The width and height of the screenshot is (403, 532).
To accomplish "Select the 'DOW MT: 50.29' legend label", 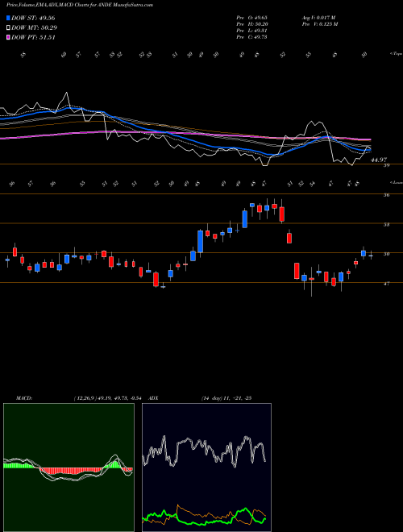I will [x=34, y=28].
